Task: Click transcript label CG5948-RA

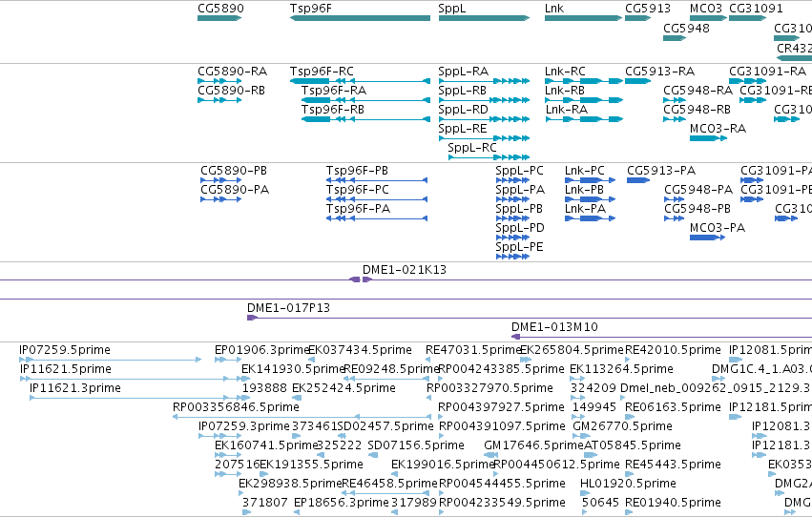Action: coord(697,90)
